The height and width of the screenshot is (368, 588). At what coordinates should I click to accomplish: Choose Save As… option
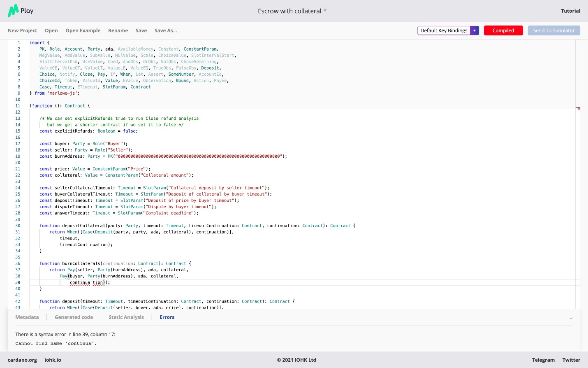[166, 30]
